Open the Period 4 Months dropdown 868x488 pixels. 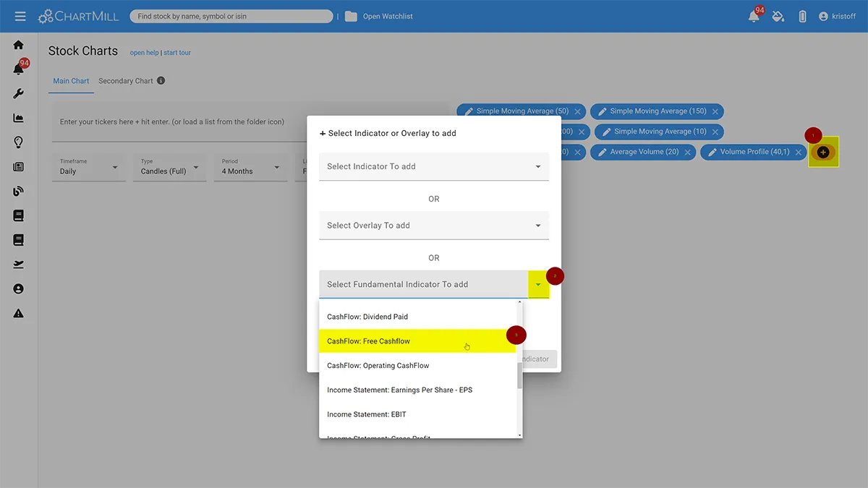(250, 167)
